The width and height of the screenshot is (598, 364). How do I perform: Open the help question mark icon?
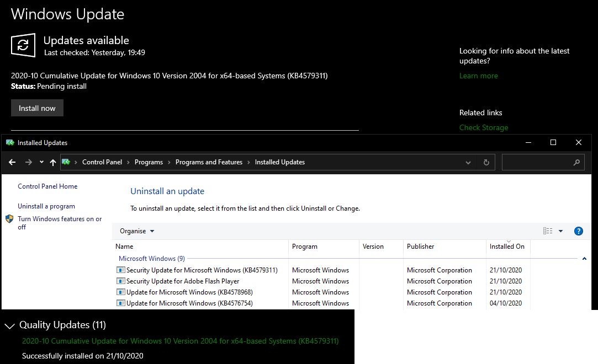578,231
